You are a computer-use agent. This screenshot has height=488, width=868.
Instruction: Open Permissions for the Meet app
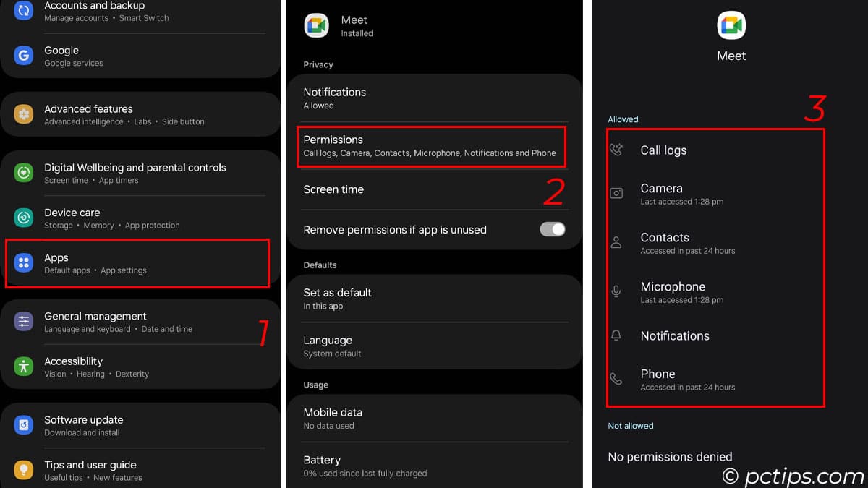pyautogui.click(x=430, y=145)
